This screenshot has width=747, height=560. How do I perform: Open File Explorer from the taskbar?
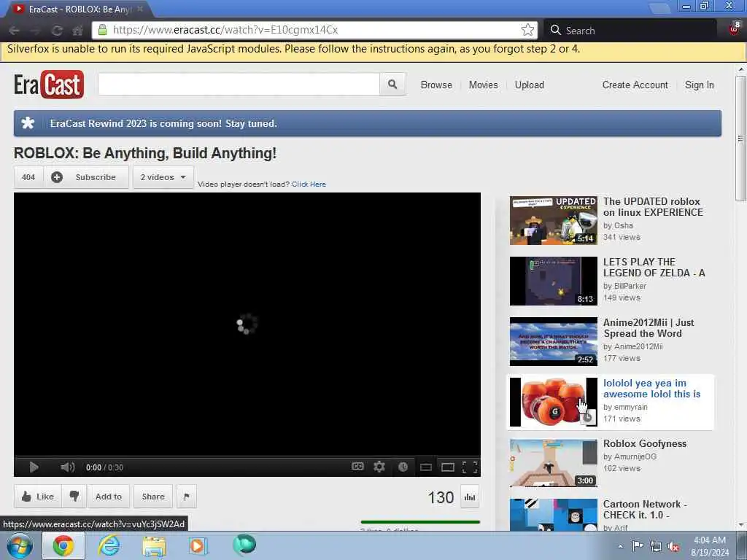(x=154, y=546)
